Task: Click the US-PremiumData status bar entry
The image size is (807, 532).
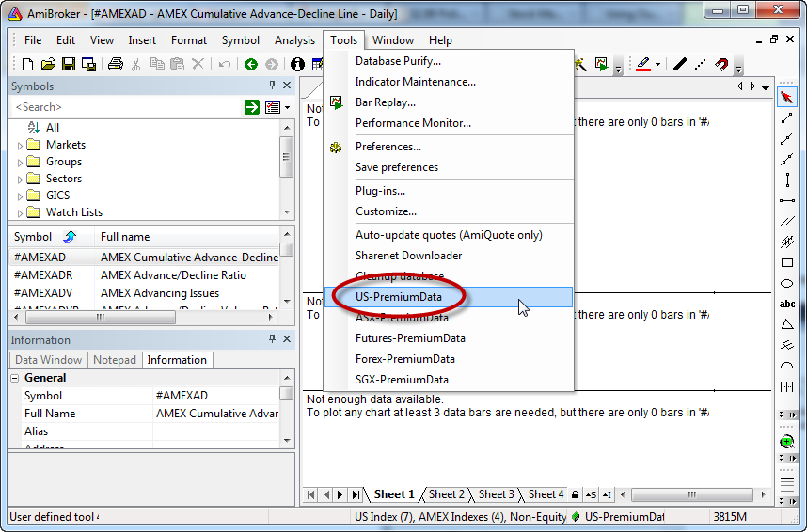Action: 618,517
